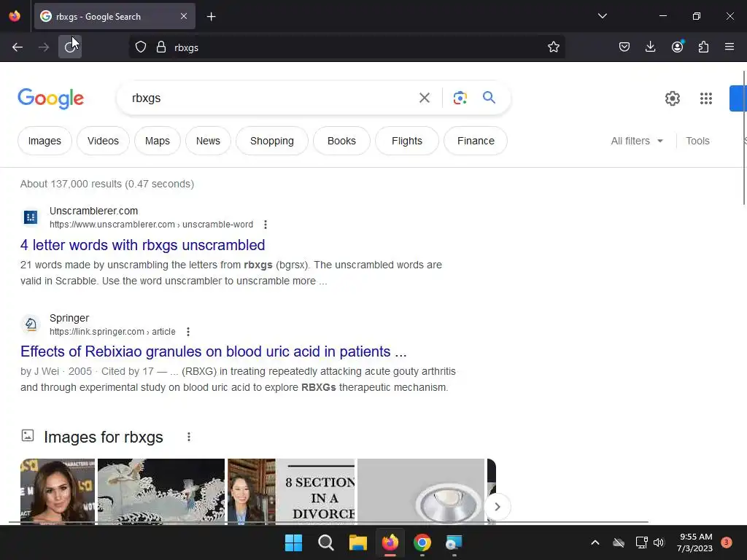The image size is (747, 560).
Task: Reload the page with the refresh button
Action: coord(70,47)
